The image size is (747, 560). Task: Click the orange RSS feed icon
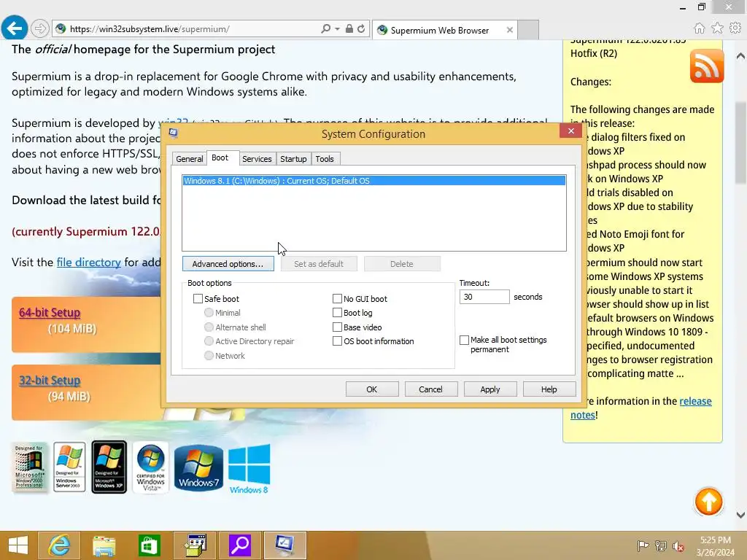point(706,66)
